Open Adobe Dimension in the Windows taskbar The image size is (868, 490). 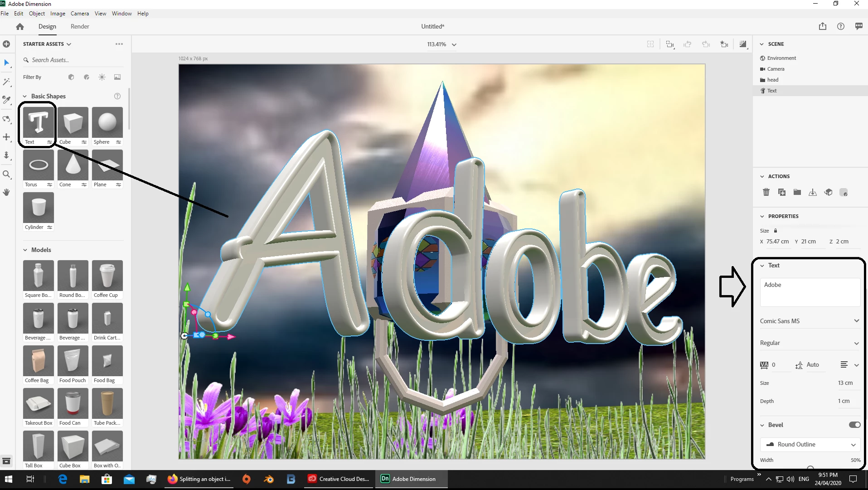[412, 479]
